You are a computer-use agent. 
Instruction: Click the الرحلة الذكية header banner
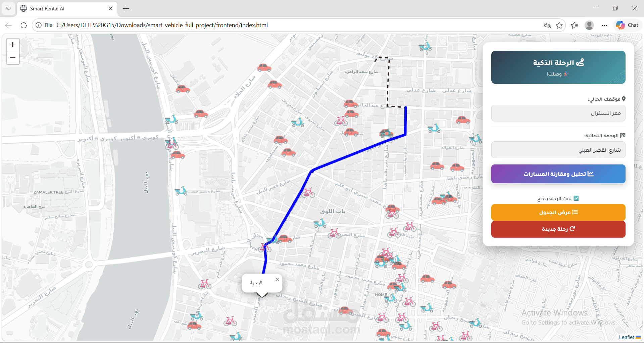pos(558,67)
